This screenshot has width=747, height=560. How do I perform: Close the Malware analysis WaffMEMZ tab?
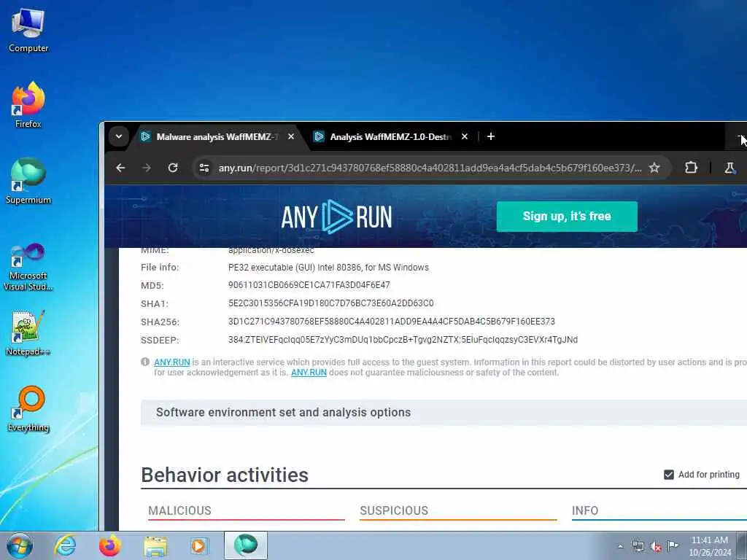(x=291, y=136)
